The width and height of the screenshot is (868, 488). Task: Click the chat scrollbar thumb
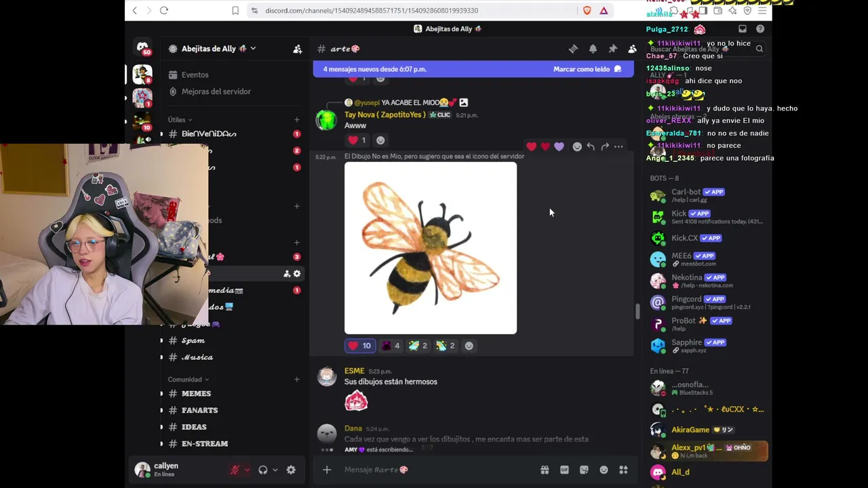[637, 312]
